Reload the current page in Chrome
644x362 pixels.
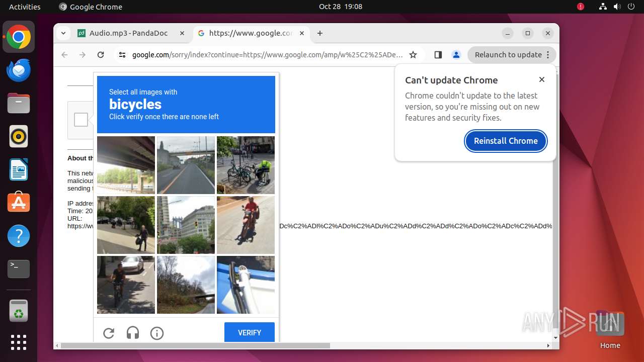coord(101,55)
